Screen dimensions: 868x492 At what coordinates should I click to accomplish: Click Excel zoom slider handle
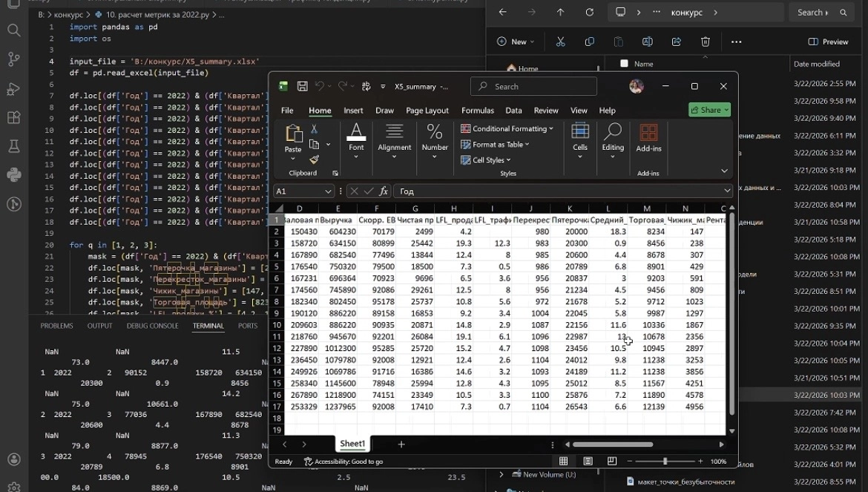665,461
